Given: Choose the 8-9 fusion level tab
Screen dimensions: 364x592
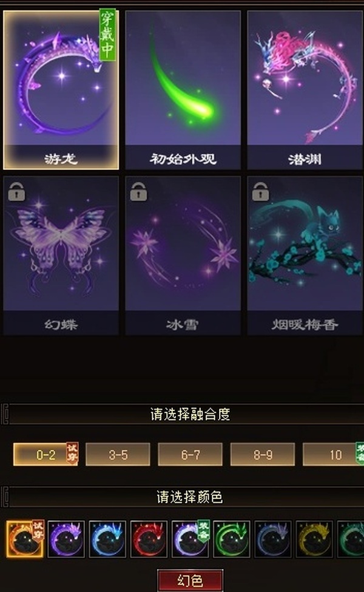Looking at the screenshot, I should click(x=263, y=455).
